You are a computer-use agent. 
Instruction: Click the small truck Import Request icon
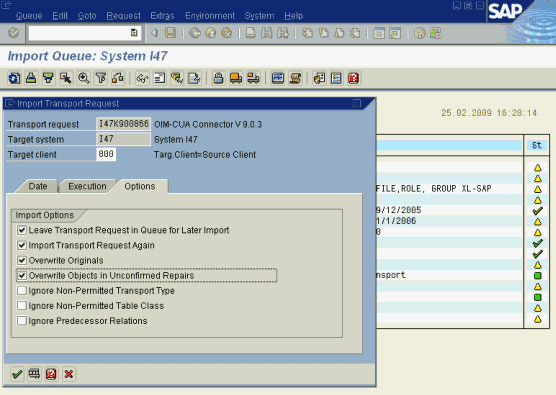coord(253,78)
